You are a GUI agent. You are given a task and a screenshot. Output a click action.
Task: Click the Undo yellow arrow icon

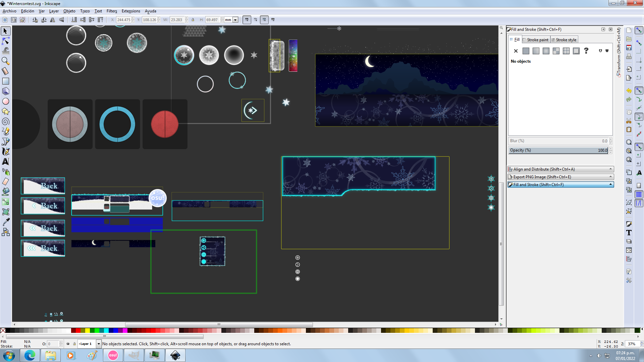[x=629, y=91]
